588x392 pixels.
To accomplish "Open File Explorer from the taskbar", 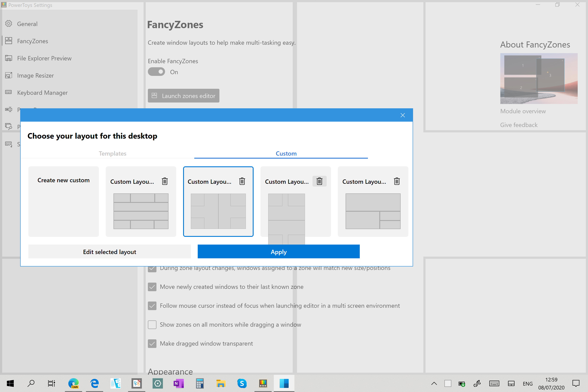I will pos(220,383).
